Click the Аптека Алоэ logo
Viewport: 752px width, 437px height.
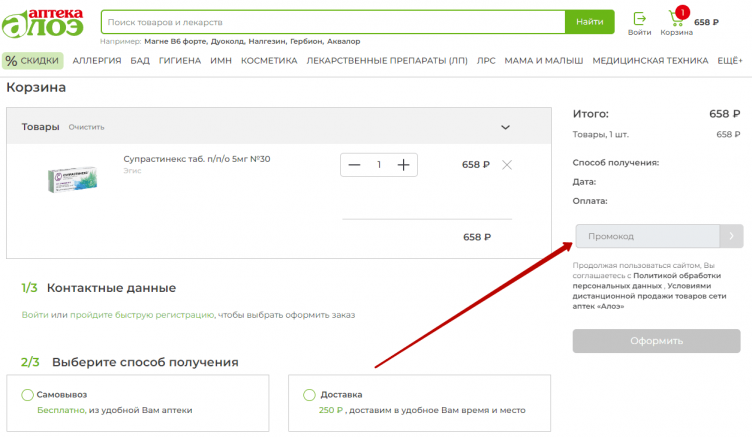48,23
